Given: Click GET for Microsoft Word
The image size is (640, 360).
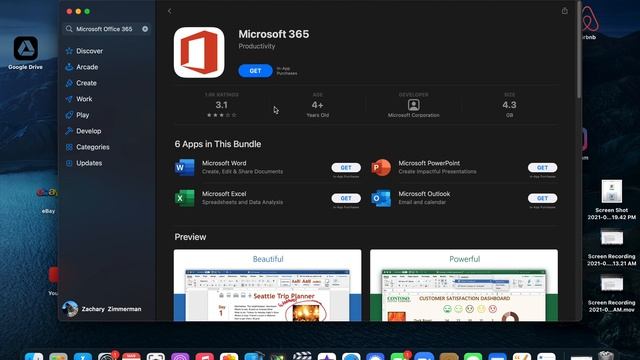Looking at the screenshot, I should (x=346, y=168).
